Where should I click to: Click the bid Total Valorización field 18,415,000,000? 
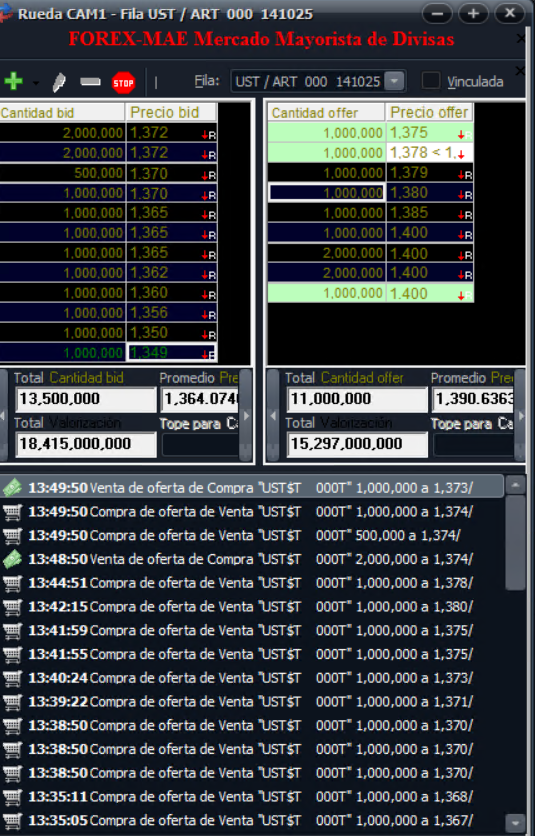click(x=86, y=444)
